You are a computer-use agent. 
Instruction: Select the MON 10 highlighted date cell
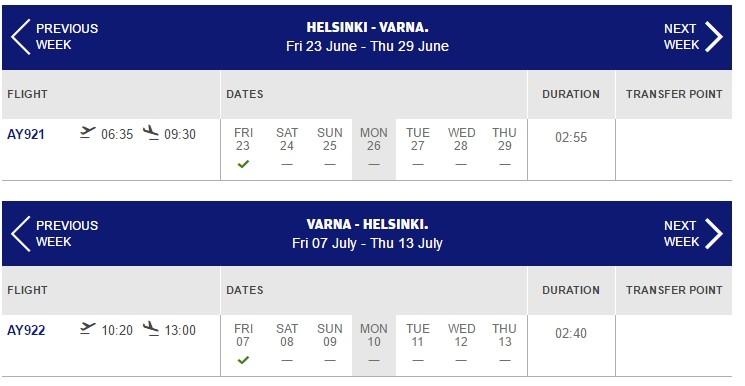coord(374,346)
